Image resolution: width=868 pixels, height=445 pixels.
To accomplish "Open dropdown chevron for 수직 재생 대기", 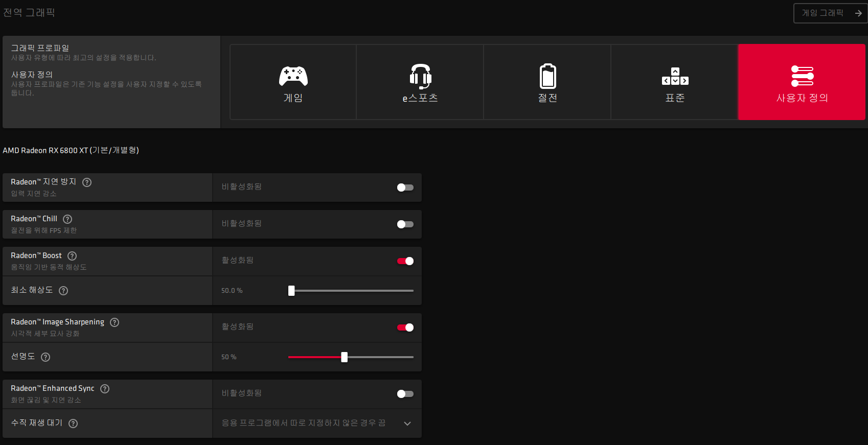I will (407, 424).
